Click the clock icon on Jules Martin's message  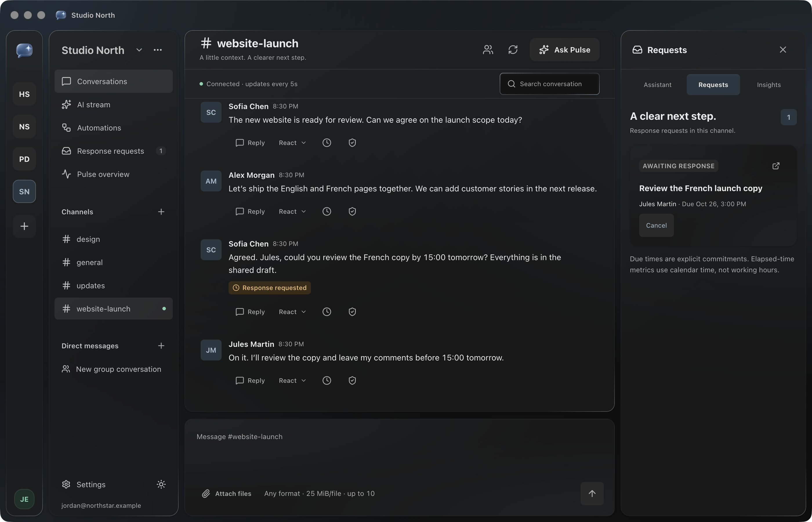click(x=327, y=381)
